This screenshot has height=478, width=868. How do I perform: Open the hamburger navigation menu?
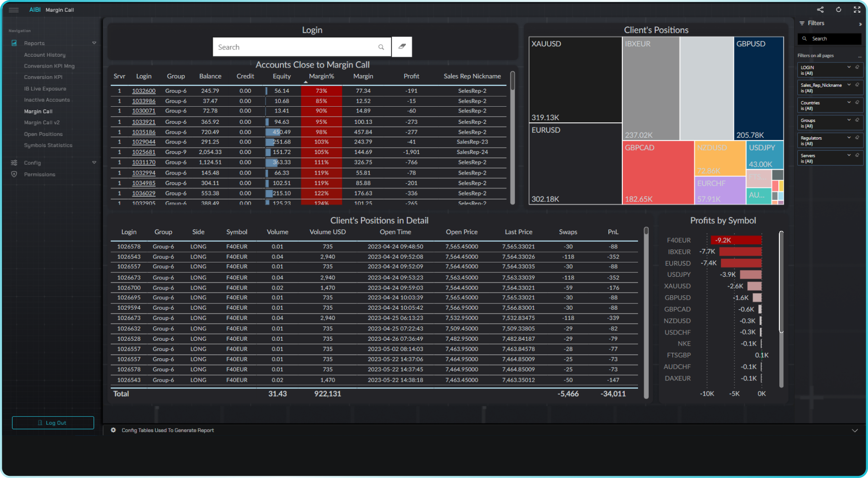[13, 9]
